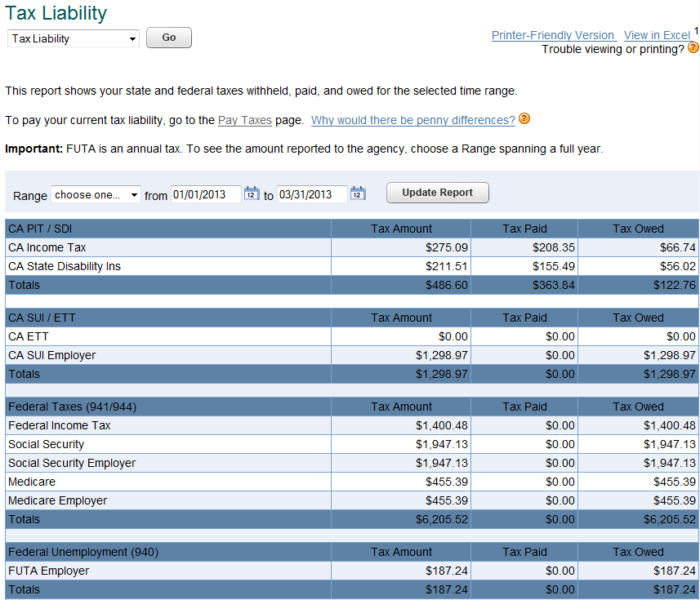Open 'Why would there be penny differences?' link
The width and height of the screenshot is (700, 600).
point(412,120)
